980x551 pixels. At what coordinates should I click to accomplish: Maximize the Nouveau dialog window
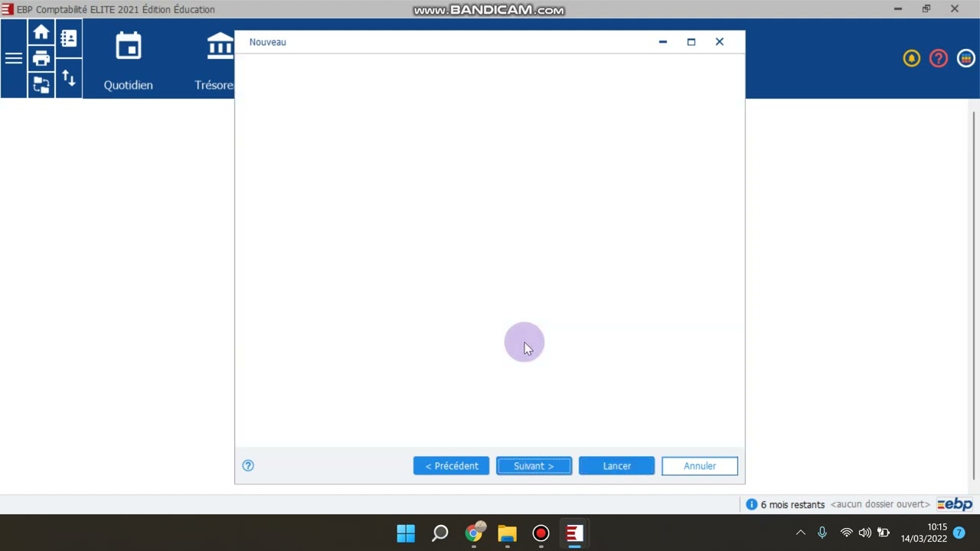(691, 42)
